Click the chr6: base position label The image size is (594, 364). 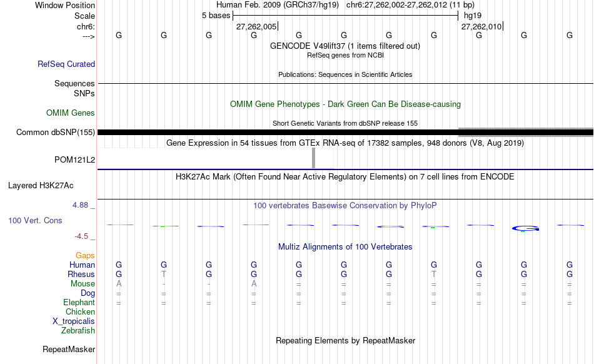(x=86, y=26)
